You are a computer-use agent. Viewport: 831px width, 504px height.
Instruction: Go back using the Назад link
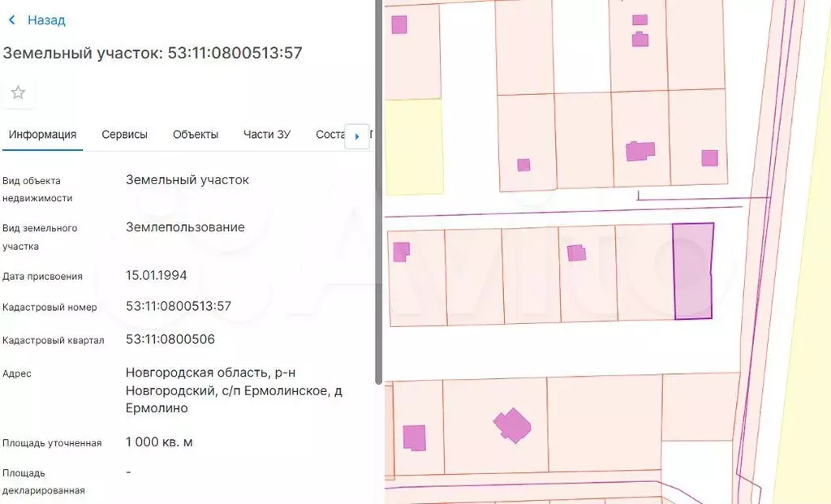[46, 20]
